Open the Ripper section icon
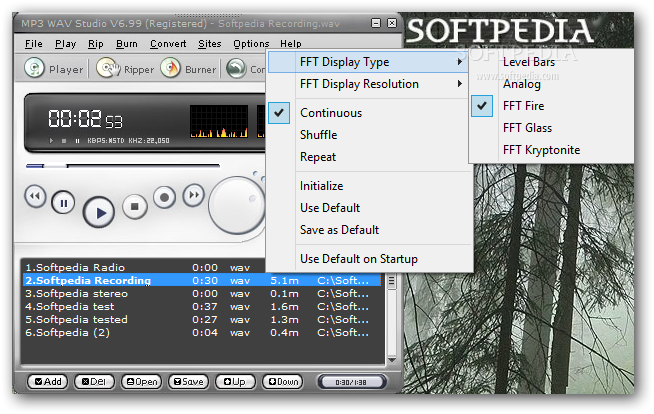 pyautogui.click(x=108, y=68)
